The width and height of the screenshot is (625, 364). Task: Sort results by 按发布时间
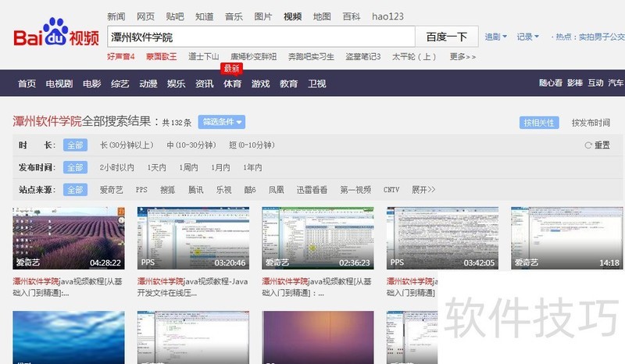click(x=591, y=123)
